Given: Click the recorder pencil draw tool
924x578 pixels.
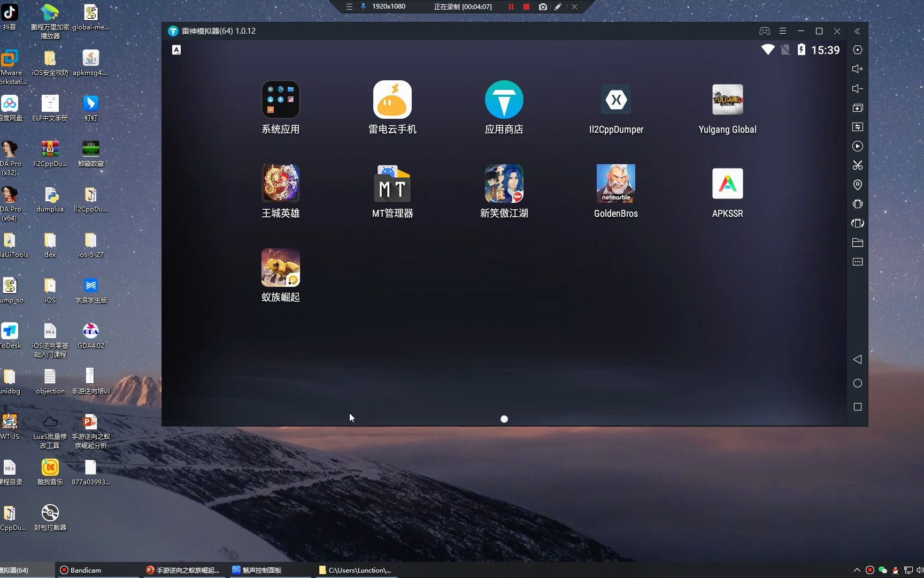Looking at the screenshot, I should (x=558, y=6).
